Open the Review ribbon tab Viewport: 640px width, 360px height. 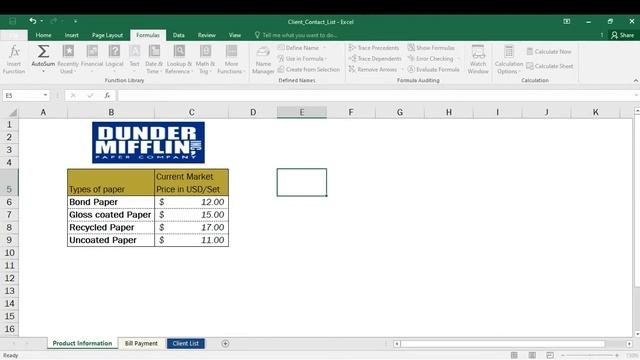pos(207,35)
